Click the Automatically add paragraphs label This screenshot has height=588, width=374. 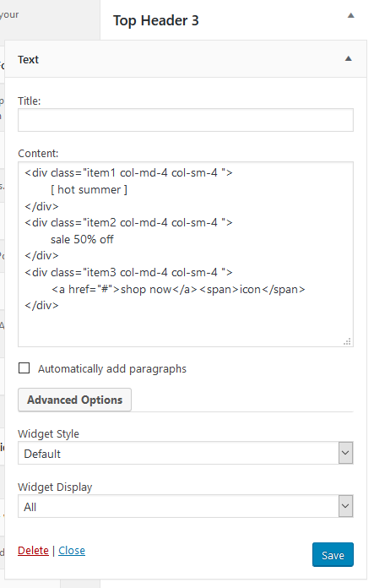112,369
